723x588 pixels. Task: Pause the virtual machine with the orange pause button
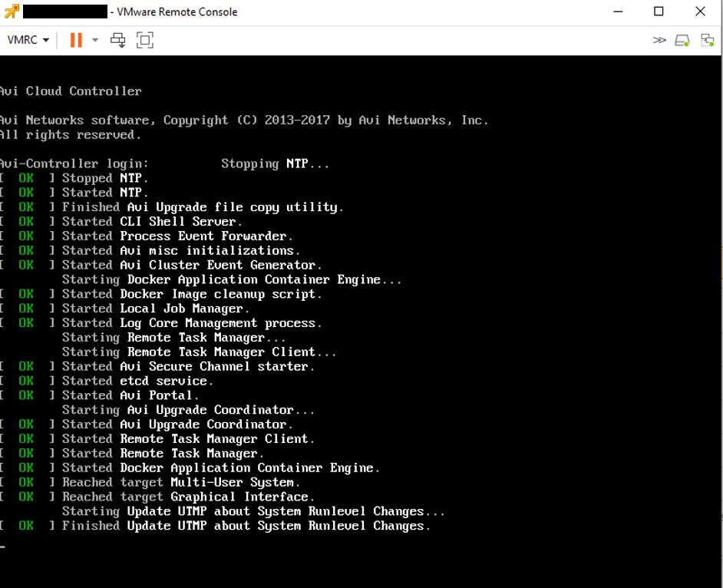(x=76, y=40)
